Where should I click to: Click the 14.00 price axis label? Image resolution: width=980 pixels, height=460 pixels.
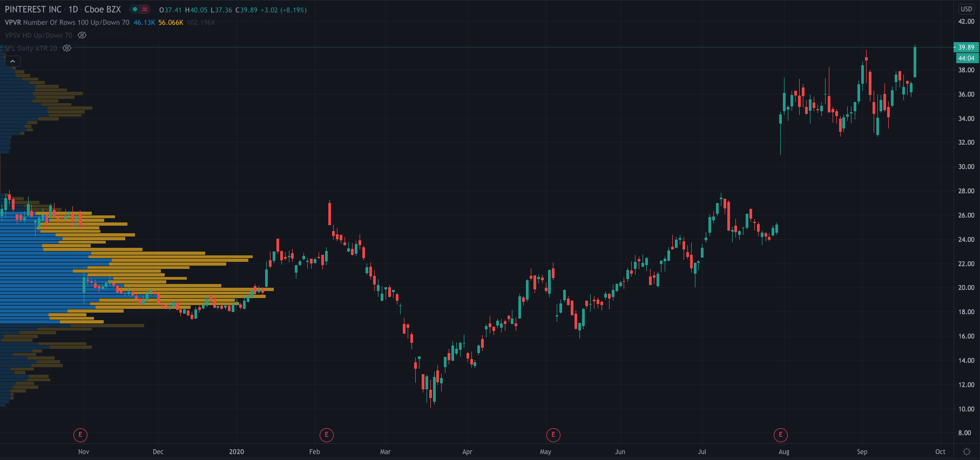pyautogui.click(x=966, y=361)
